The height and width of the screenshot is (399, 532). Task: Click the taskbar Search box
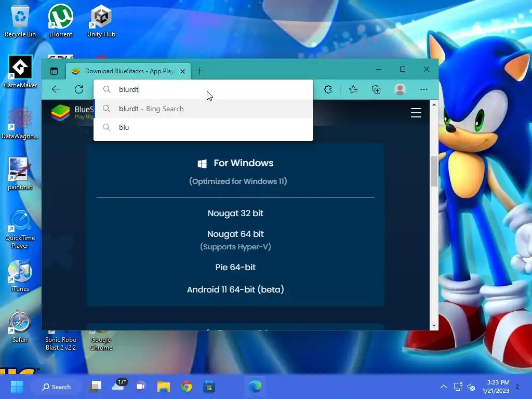pyautogui.click(x=56, y=387)
